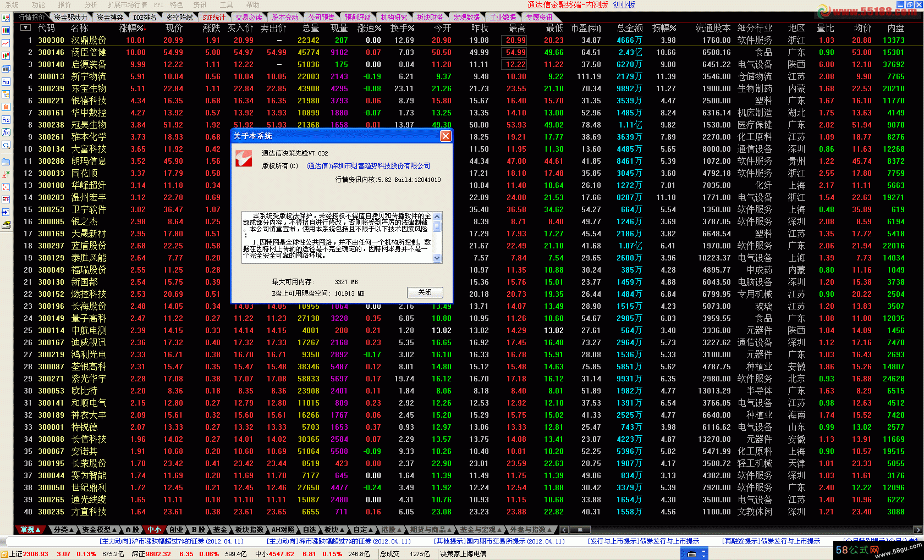
Task: Click the license text scrollbar up arrow
Action: click(x=437, y=216)
